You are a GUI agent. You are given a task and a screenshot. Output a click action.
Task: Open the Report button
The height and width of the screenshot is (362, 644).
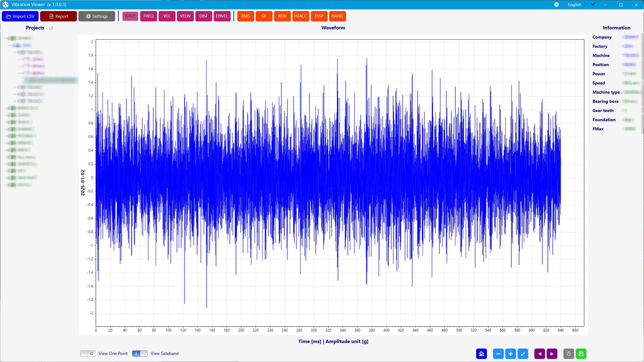(x=58, y=16)
